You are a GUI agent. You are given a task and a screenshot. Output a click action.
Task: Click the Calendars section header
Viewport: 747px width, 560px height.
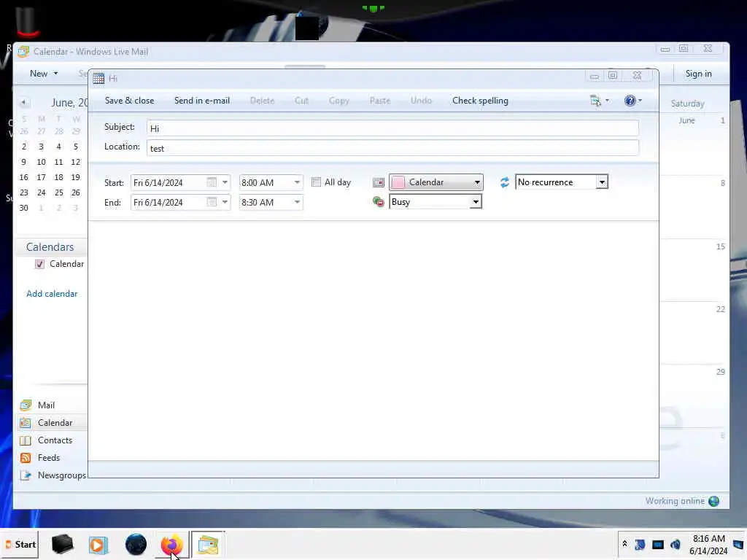(x=50, y=247)
